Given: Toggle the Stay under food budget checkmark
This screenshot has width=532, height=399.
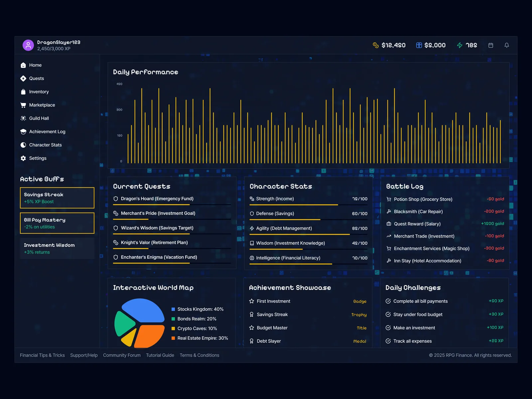Looking at the screenshot, I should coord(388,315).
